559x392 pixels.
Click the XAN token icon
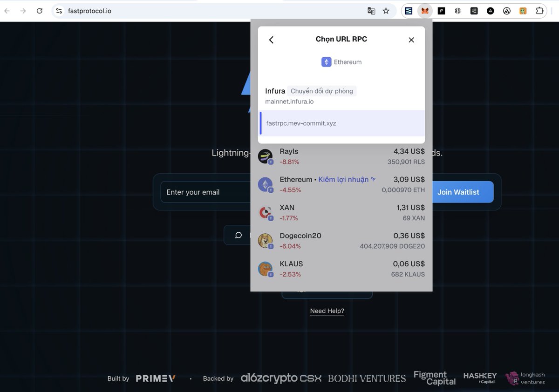click(x=265, y=213)
